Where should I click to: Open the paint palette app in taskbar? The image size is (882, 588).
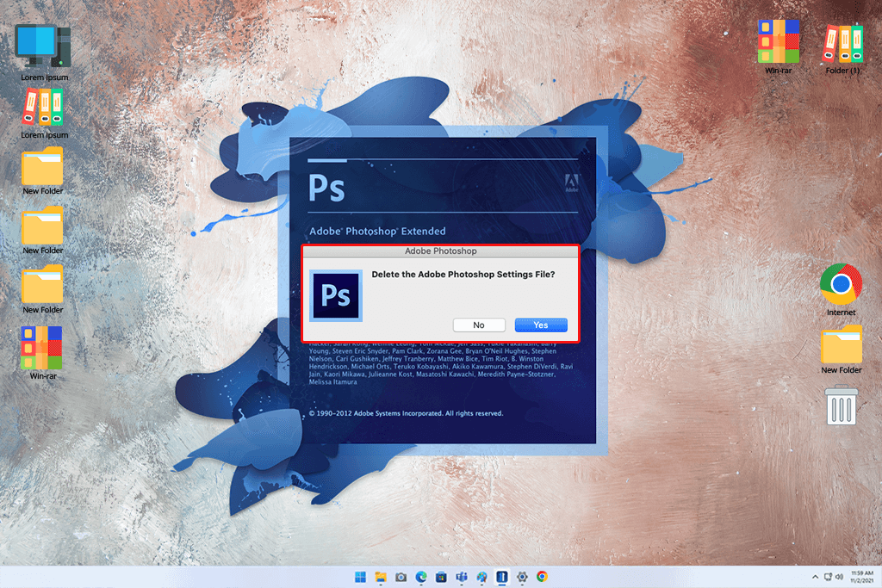click(482, 577)
